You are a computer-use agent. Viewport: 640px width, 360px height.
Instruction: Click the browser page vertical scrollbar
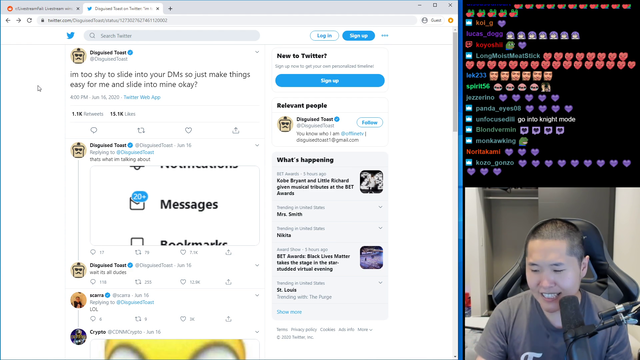point(455,82)
